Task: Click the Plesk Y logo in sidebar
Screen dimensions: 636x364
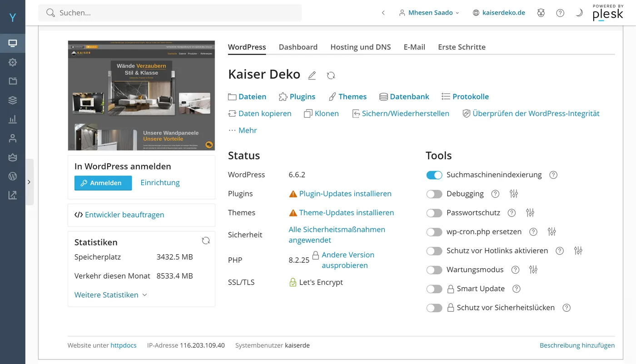Action: coord(13,18)
